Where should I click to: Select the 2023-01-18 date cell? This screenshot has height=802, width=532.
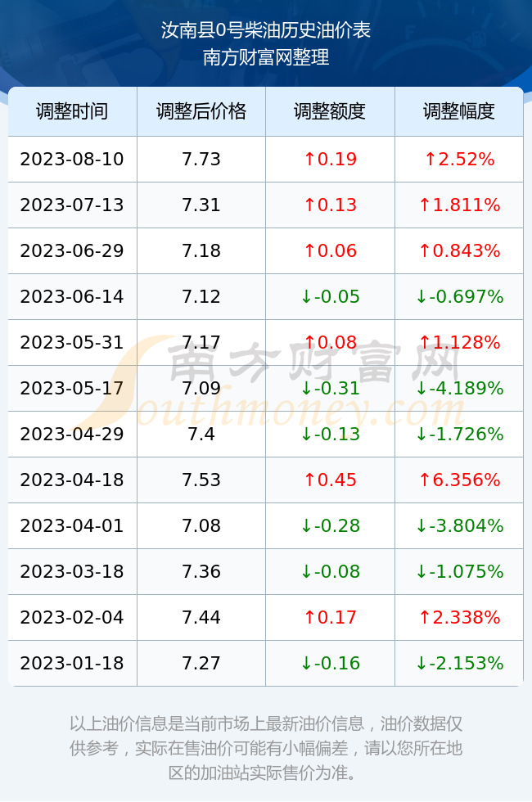pyautogui.click(x=72, y=664)
